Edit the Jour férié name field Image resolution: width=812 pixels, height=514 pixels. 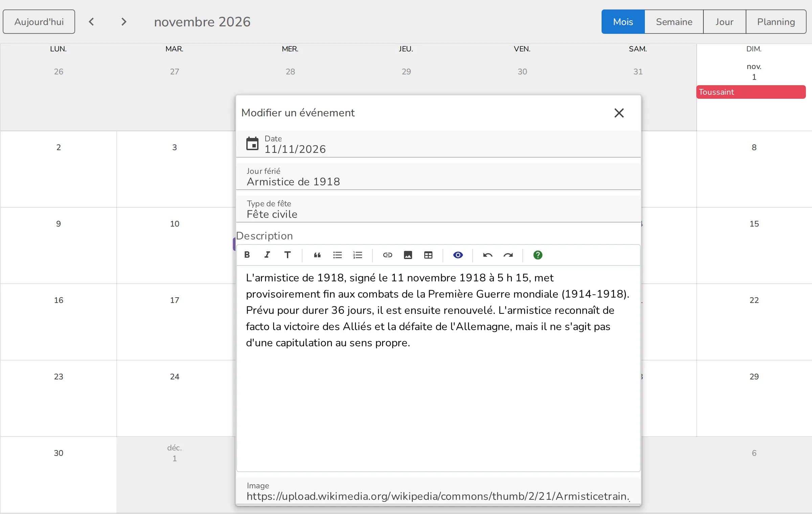tap(438, 177)
